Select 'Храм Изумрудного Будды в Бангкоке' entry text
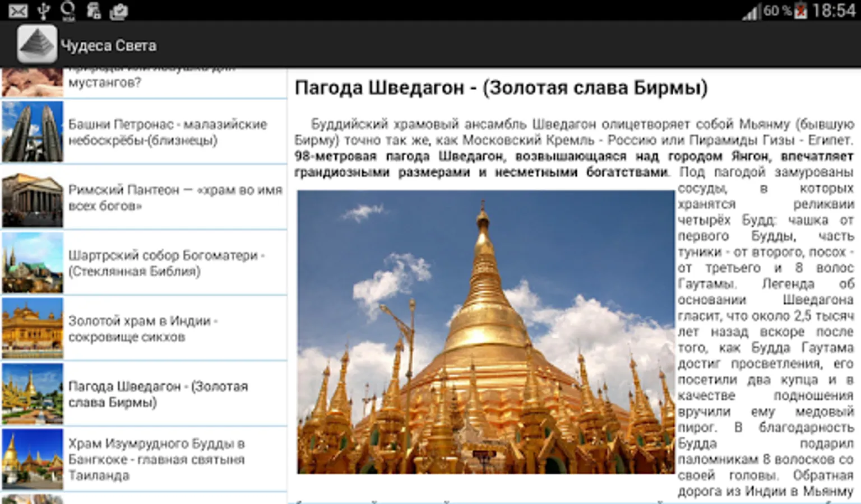 [x=157, y=459]
